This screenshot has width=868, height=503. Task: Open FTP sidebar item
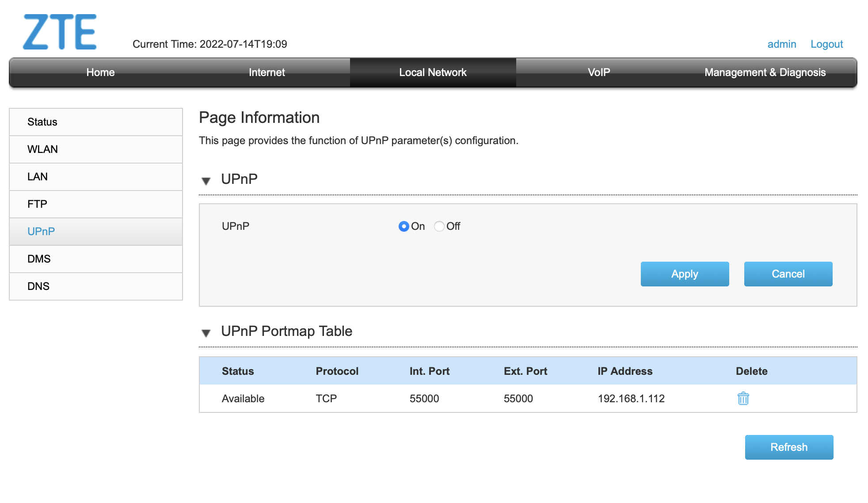tap(96, 204)
